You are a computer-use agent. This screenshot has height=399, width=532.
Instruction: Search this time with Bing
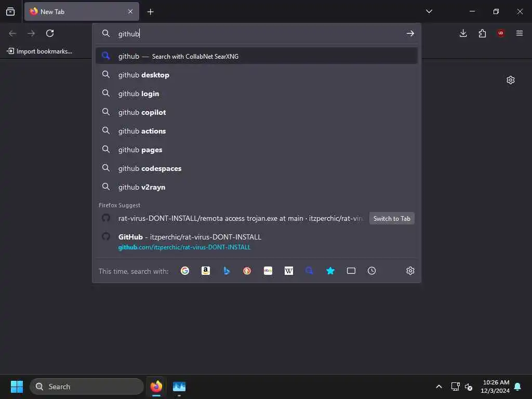pos(227,270)
